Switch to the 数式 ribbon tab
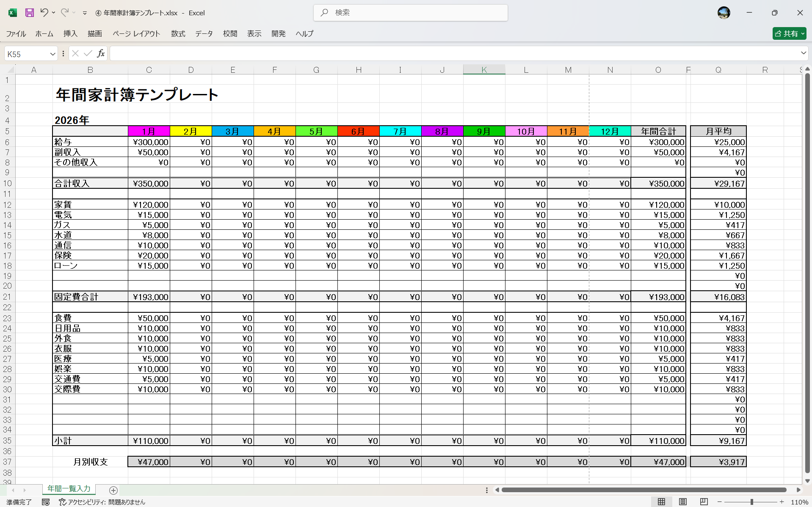This screenshot has height=507, width=812. 177,34
